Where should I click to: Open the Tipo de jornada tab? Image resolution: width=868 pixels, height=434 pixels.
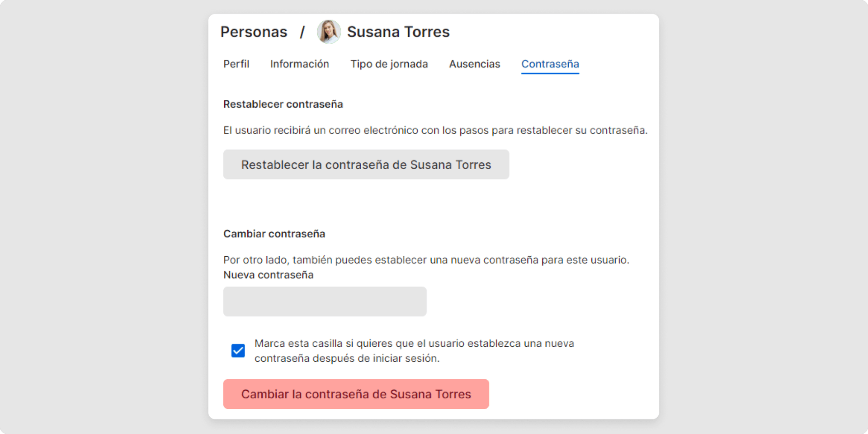tap(389, 64)
